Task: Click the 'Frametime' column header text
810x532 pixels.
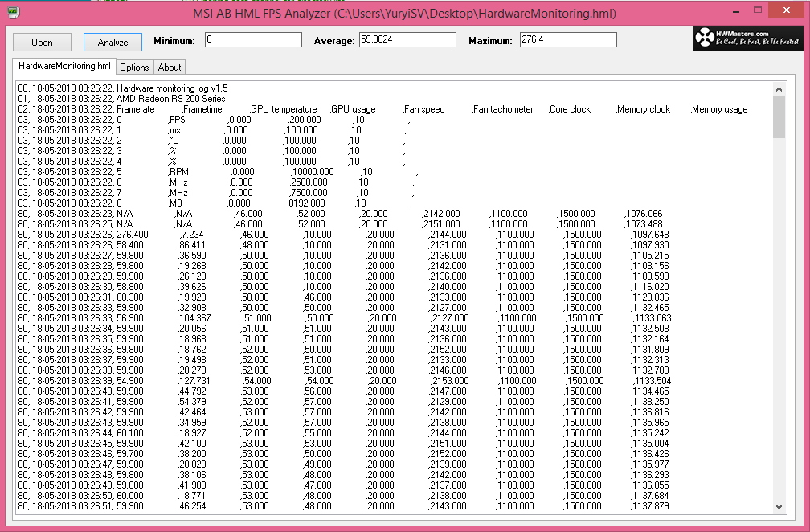Action: (x=202, y=109)
